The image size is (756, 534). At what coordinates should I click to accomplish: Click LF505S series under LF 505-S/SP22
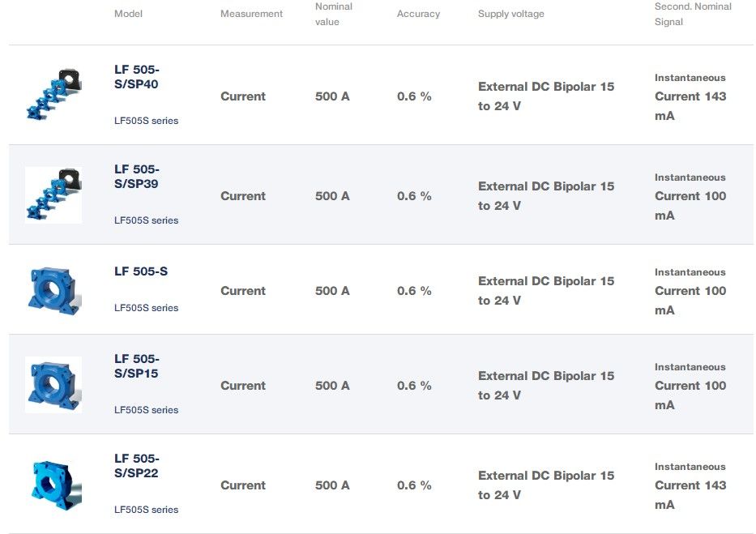point(146,510)
